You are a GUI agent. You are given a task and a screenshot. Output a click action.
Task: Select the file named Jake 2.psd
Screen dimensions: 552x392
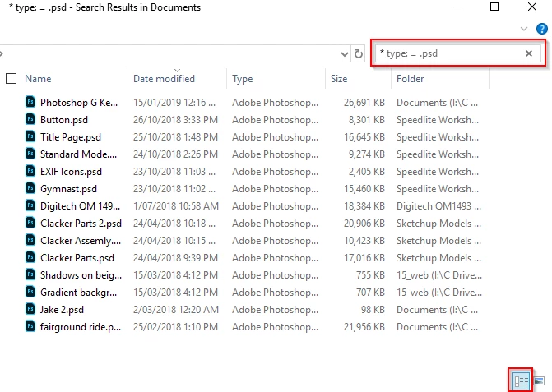click(62, 310)
